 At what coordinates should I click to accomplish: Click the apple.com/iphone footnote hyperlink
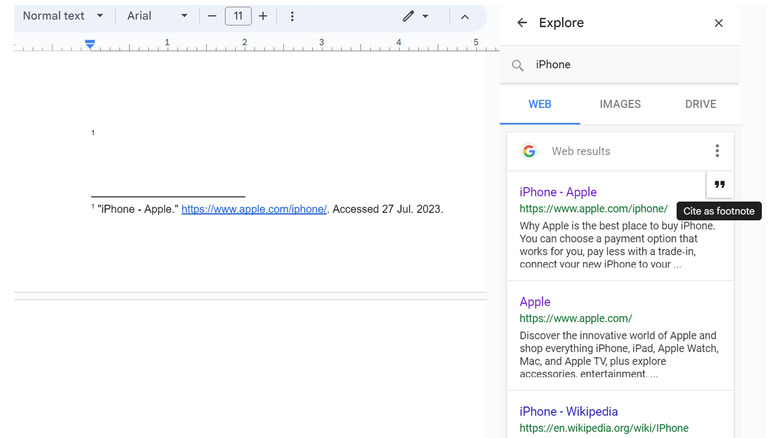point(254,210)
